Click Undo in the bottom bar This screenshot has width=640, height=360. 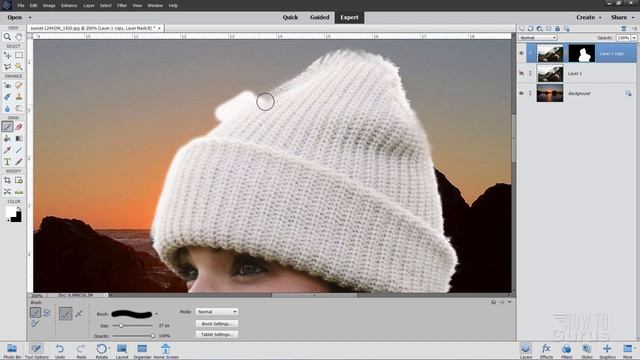pyautogui.click(x=60, y=351)
